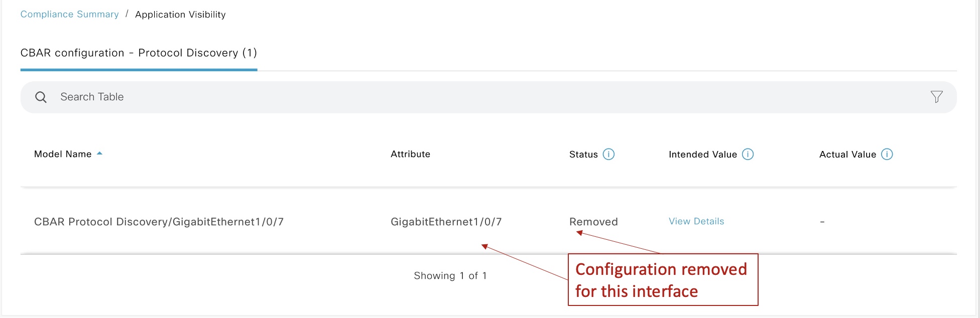Select the CBAR configuration - Protocol Discovery tab

(x=139, y=53)
